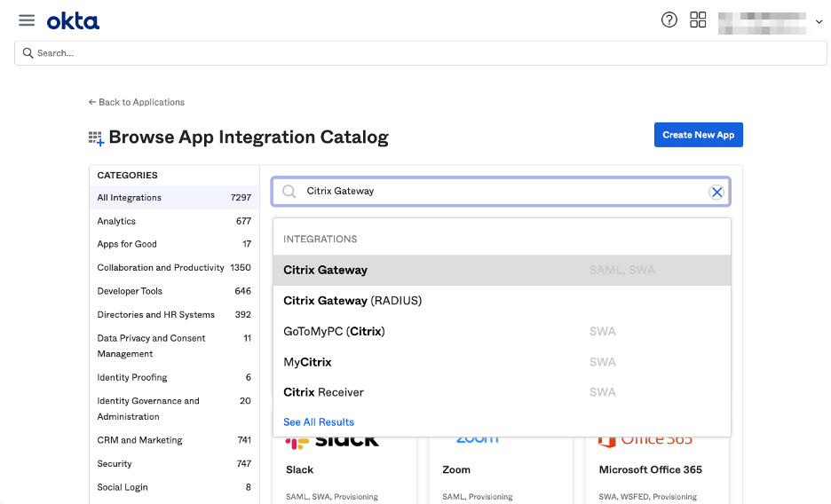Select Citrix Gateway from integration results
Viewport: 831px width, 504px height.
click(325, 270)
